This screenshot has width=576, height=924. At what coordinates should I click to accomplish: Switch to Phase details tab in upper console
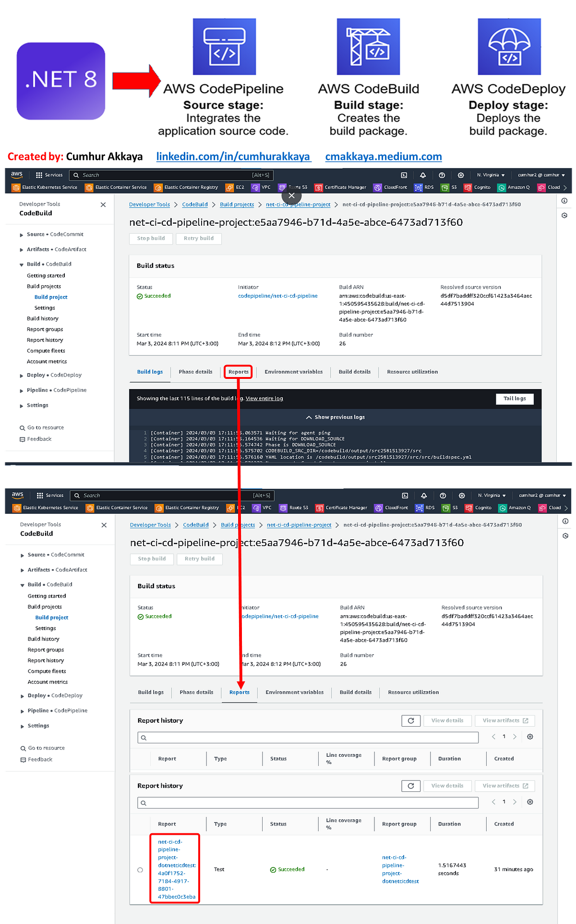[x=195, y=372]
